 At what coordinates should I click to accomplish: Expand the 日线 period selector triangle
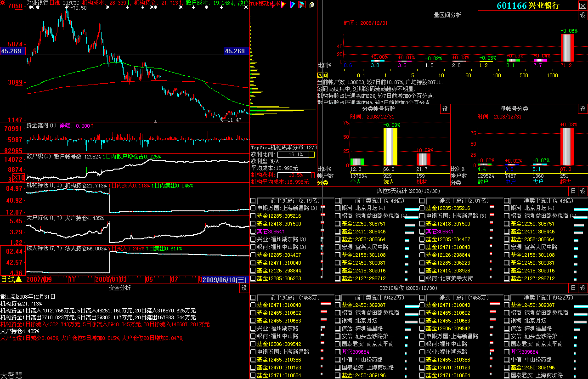[19, 279]
